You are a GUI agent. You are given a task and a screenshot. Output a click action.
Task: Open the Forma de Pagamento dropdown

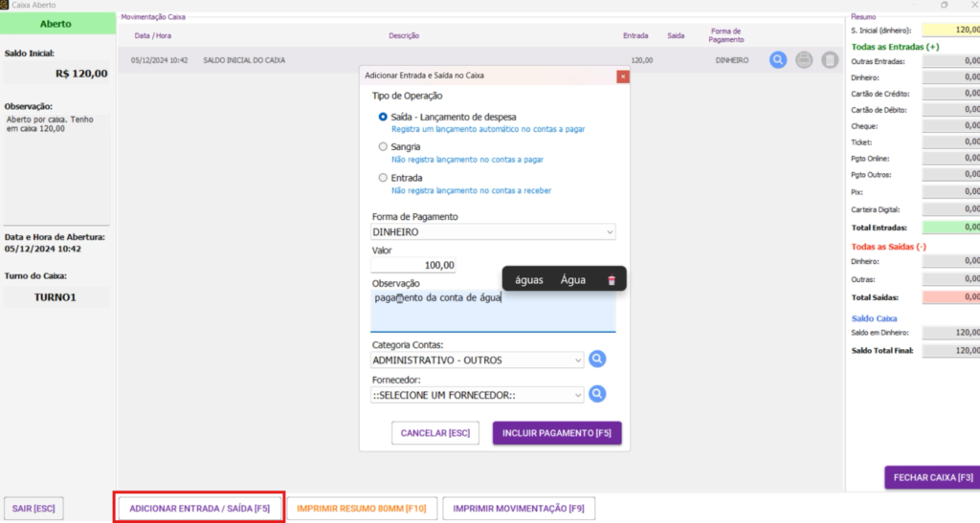point(493,231)
